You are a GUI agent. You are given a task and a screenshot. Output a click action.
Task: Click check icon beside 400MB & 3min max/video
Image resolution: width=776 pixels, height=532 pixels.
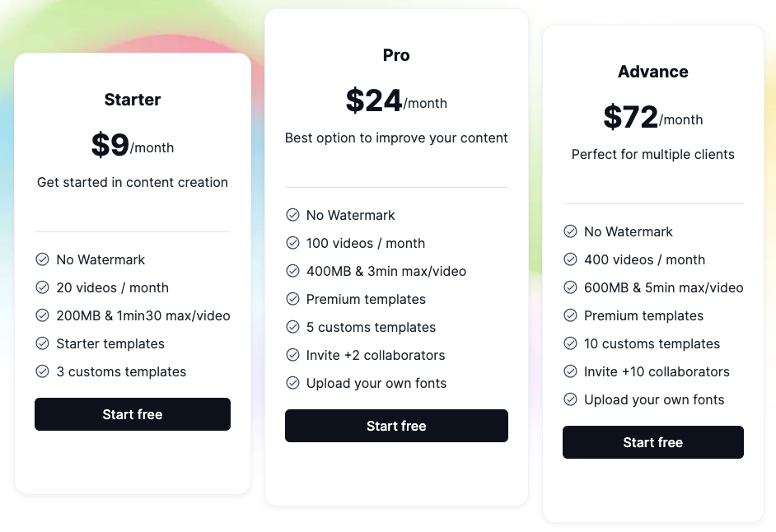click(292, 271)
